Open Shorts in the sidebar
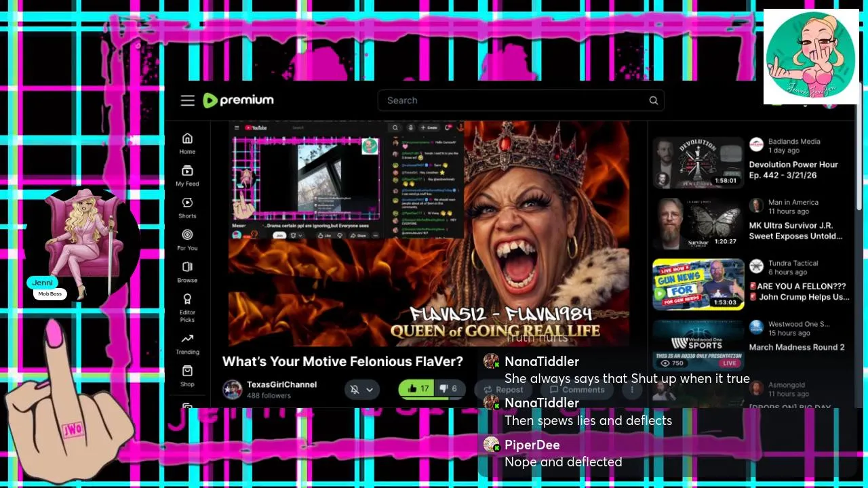868x488 pixels. click(x=187, y=207)
